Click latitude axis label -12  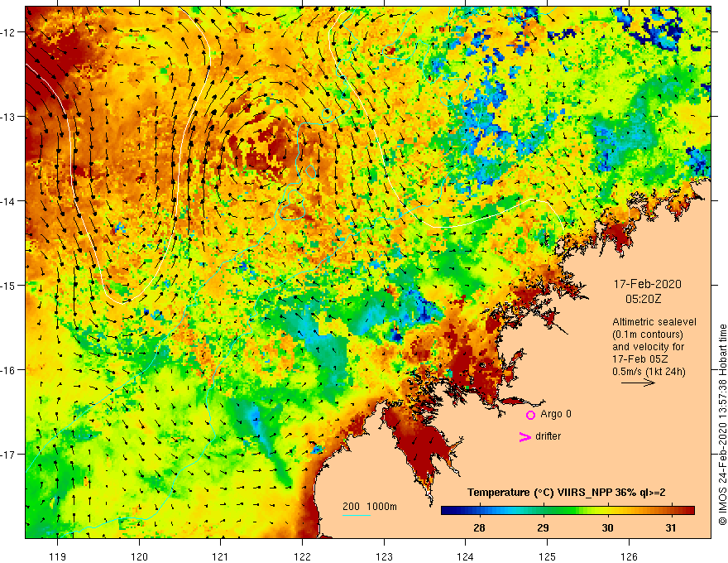click(8, 32)
